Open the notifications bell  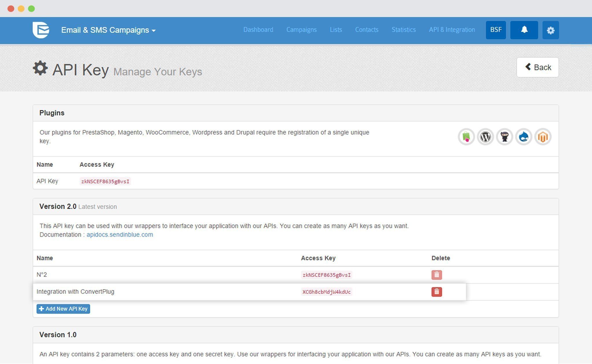point(524,30)
